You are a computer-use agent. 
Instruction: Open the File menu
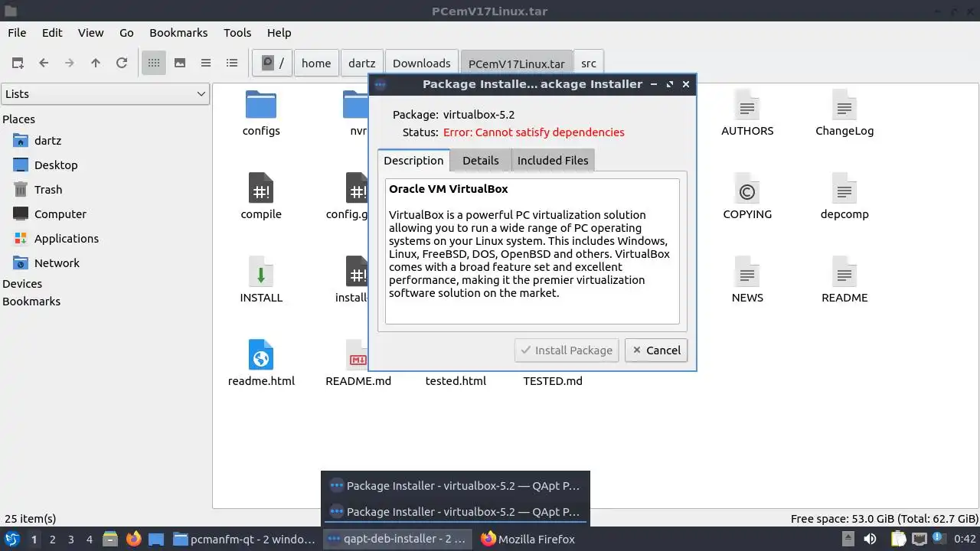[17, 33]
